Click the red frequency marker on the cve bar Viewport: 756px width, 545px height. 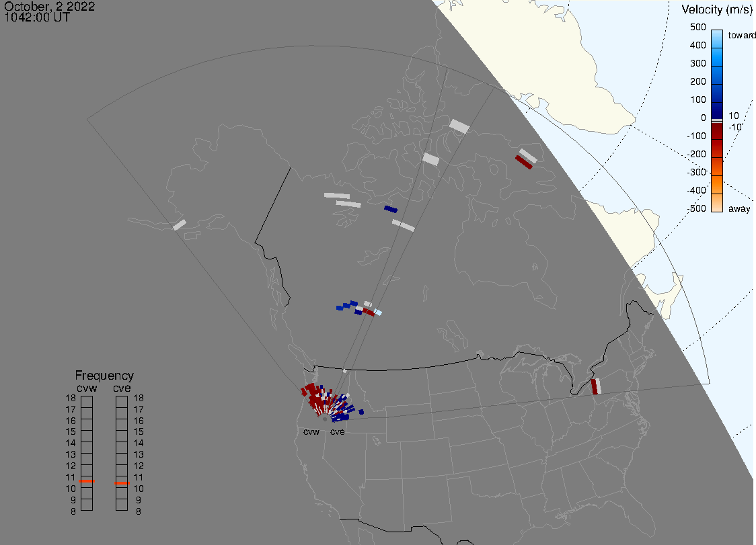122,483
